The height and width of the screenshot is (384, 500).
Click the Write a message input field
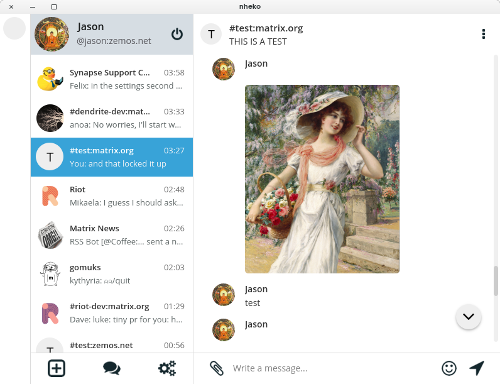coord(333,368)
